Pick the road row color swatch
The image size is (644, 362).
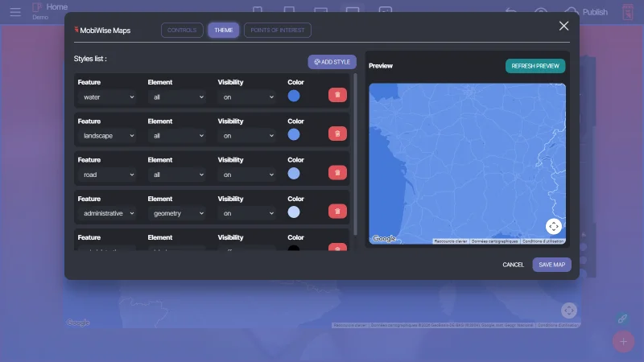click(x=294, y=174)
